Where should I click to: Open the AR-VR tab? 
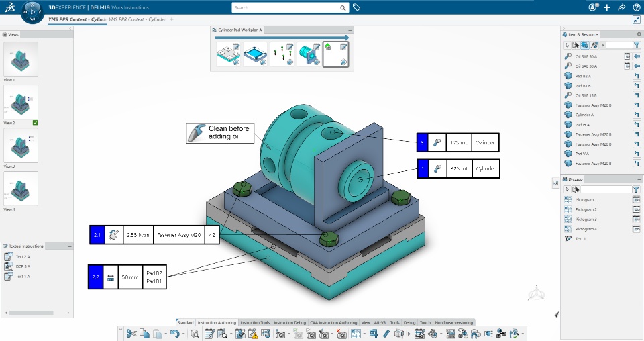click(x=380, y=322)
